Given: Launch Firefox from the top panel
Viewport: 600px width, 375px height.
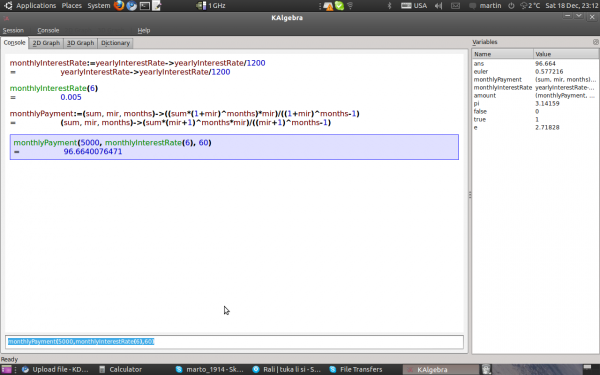Looking at the screenshot, I should pyautogui.click(x=119, y=5).
